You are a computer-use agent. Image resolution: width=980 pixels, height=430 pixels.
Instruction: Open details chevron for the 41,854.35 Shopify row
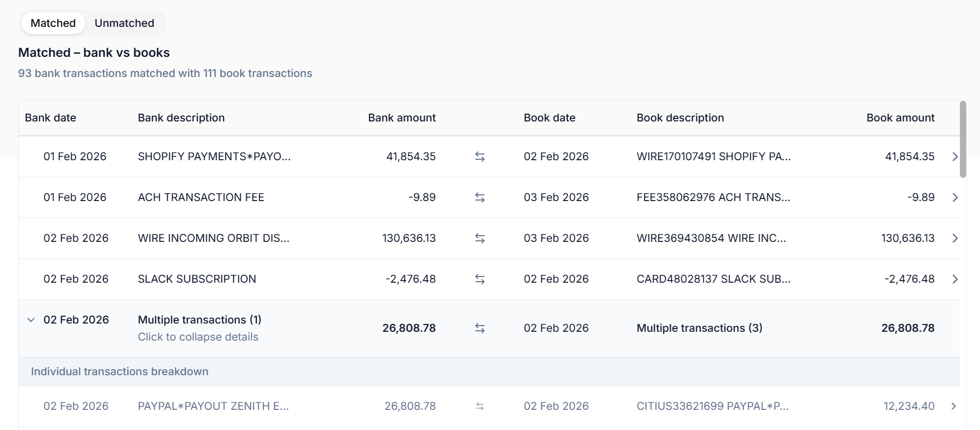(955, 157)
